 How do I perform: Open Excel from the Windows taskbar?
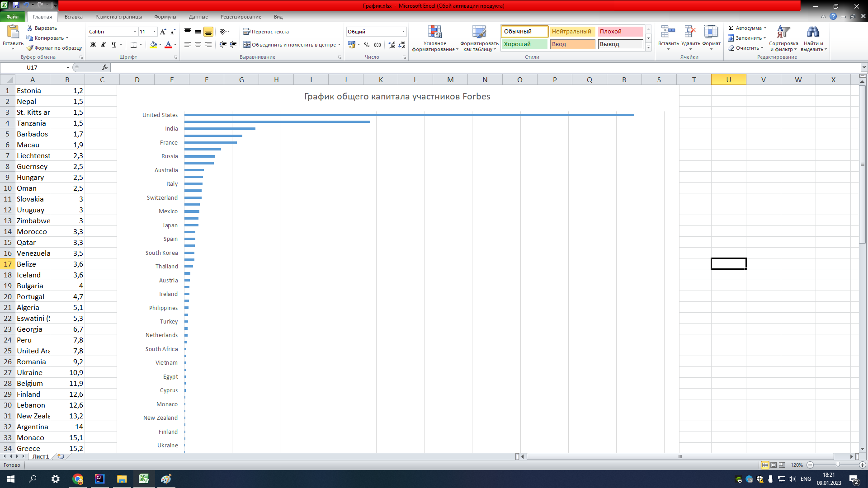tap(144, 479)
